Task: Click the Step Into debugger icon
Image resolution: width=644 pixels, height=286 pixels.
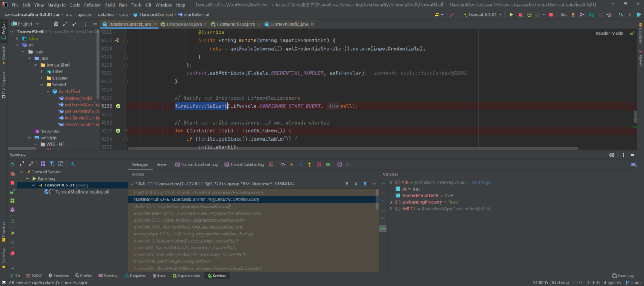Action: [x=292, y=164]
